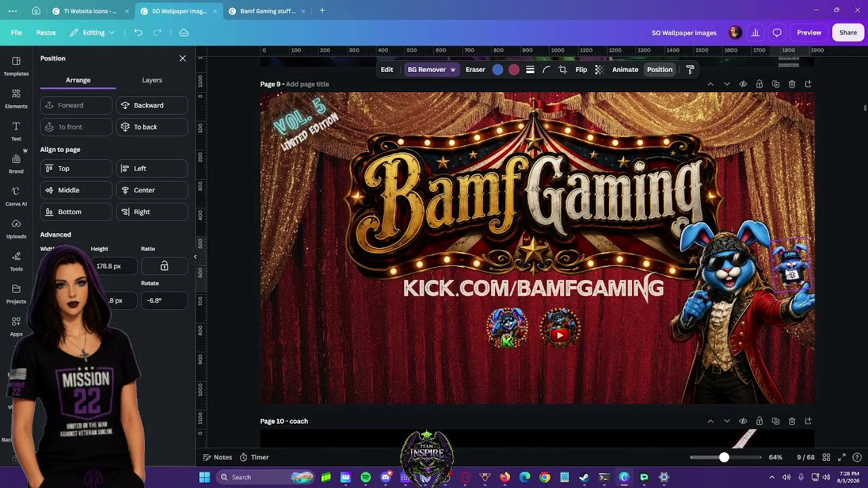This screenshot has height=488, width=868.
Task: Select the Crop tool icon
Action: 563,70
